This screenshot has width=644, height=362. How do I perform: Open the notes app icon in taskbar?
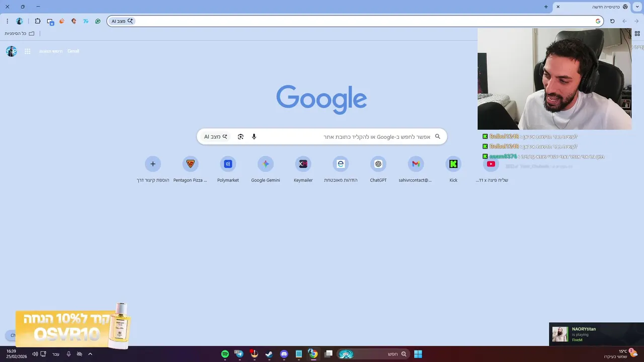coord(298,354)
